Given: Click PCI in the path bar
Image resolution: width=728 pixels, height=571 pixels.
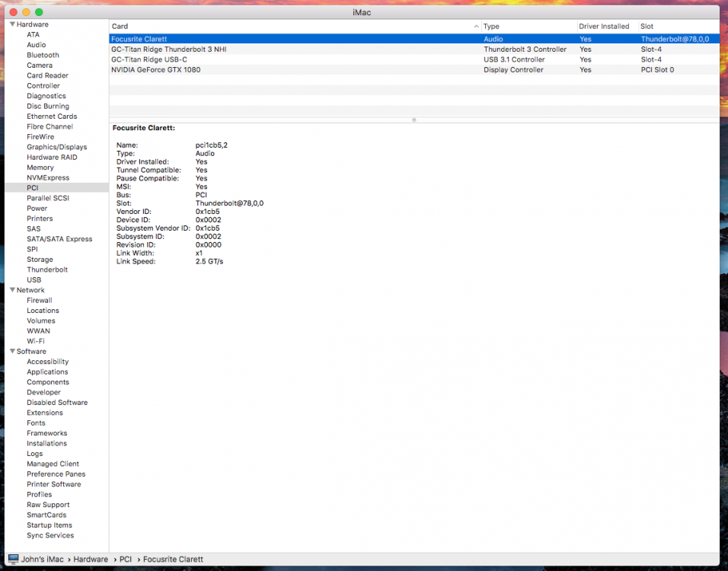Looking at the screenshot, I should [126, 559].
